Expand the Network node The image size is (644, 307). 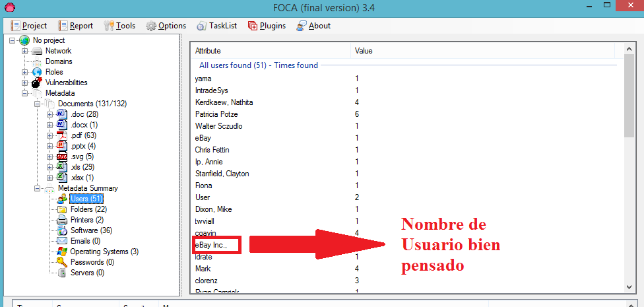point(25,51)
